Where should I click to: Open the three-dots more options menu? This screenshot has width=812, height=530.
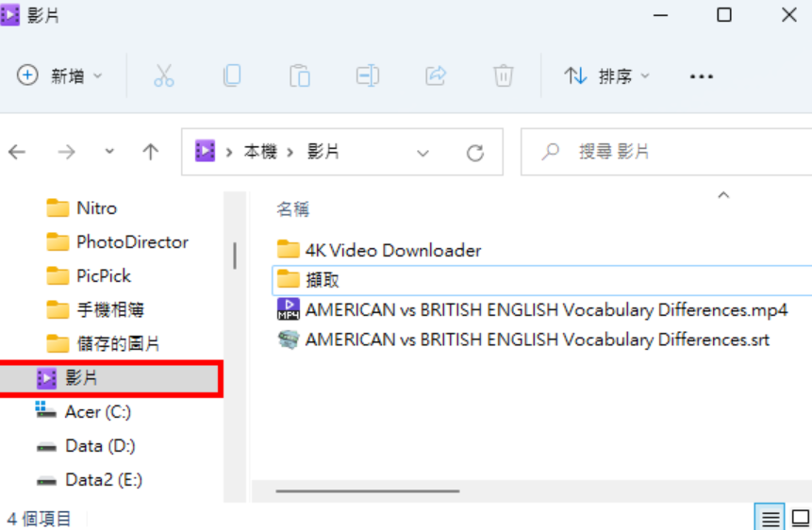[701, 76]
